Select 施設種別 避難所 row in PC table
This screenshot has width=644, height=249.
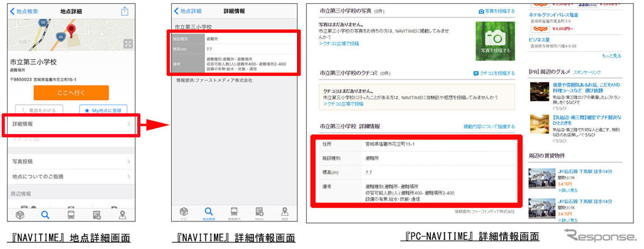(416, 158)
